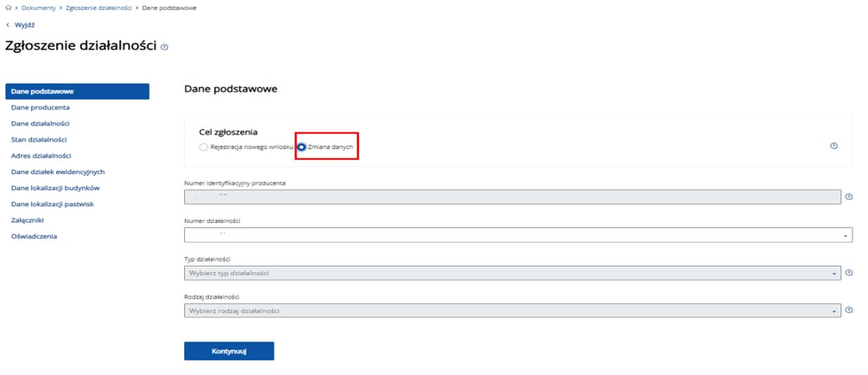Open Dane działalności in sidebar
Screen dimensions: 868x375
coord(41,123)
